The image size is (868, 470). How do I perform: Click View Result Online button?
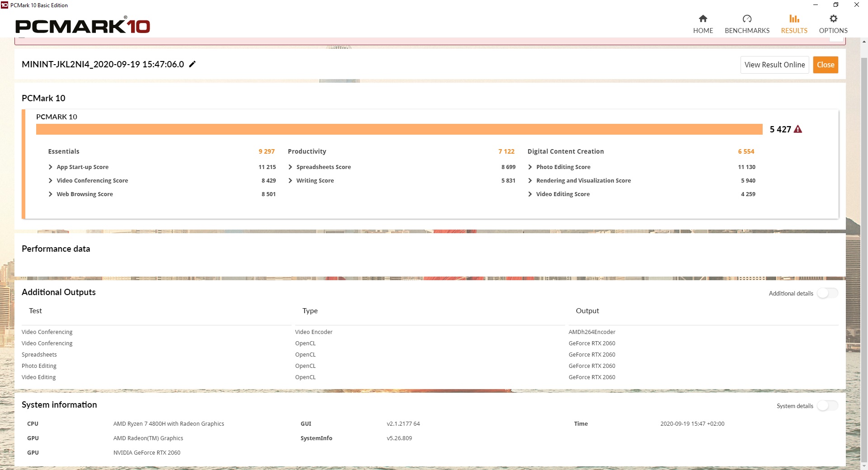[x=774, y=65]
